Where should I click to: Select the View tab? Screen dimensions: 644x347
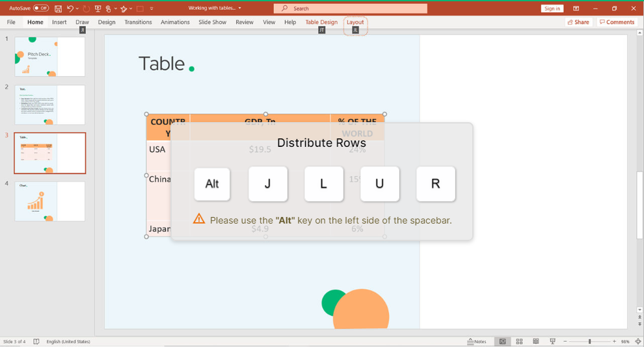coord(269,22)
